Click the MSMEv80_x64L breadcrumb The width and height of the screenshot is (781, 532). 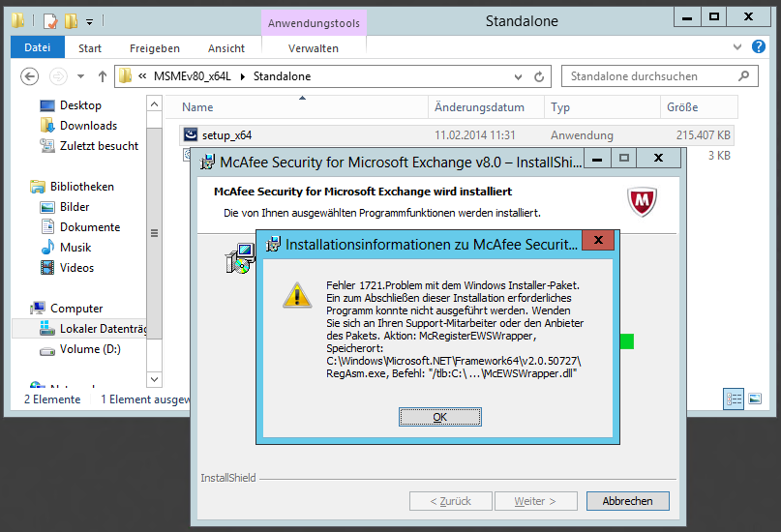[193, 76]
